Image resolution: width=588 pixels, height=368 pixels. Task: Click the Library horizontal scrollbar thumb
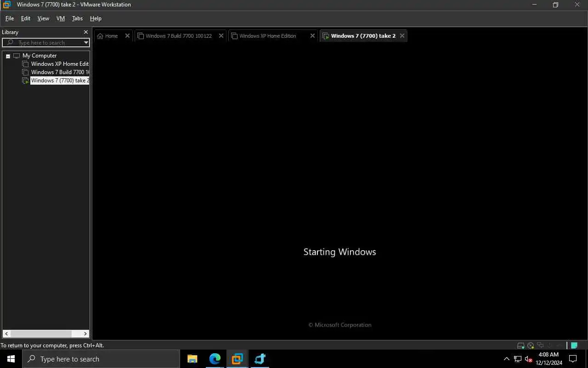41,334
